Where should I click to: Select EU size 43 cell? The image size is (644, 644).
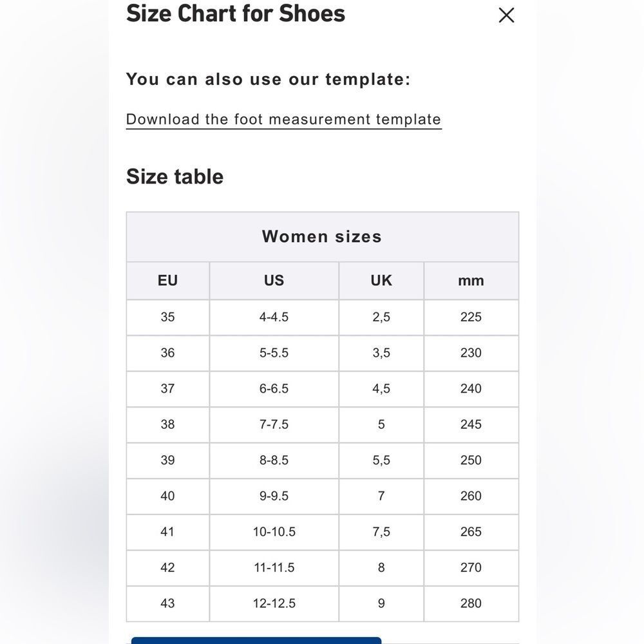tap(167, 603)
